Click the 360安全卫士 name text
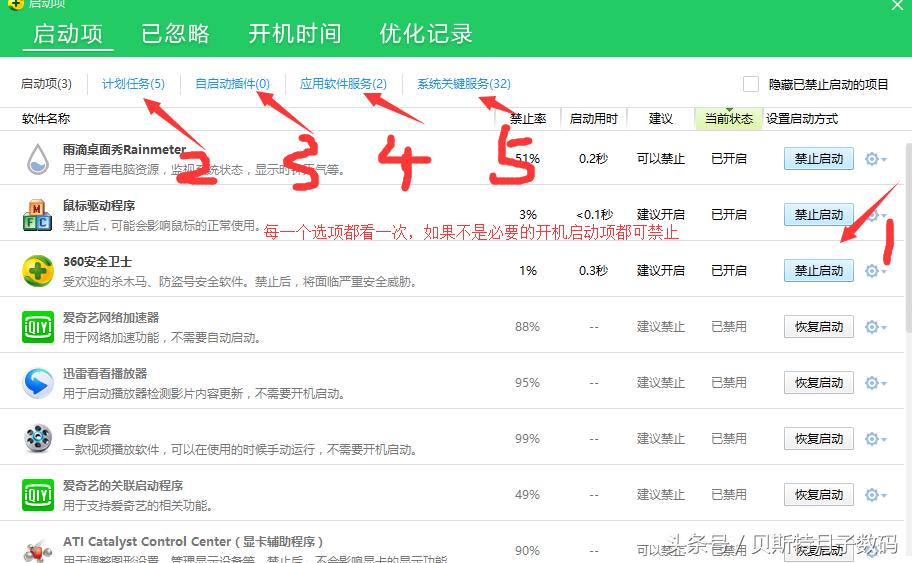Screen dimensions: 912x563 coord(97,261)
